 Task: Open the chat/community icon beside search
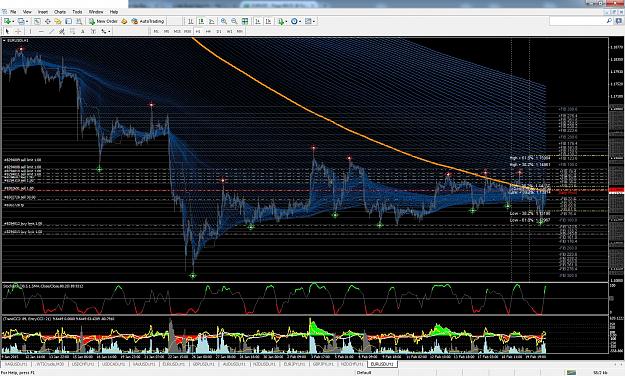point(619,21)
